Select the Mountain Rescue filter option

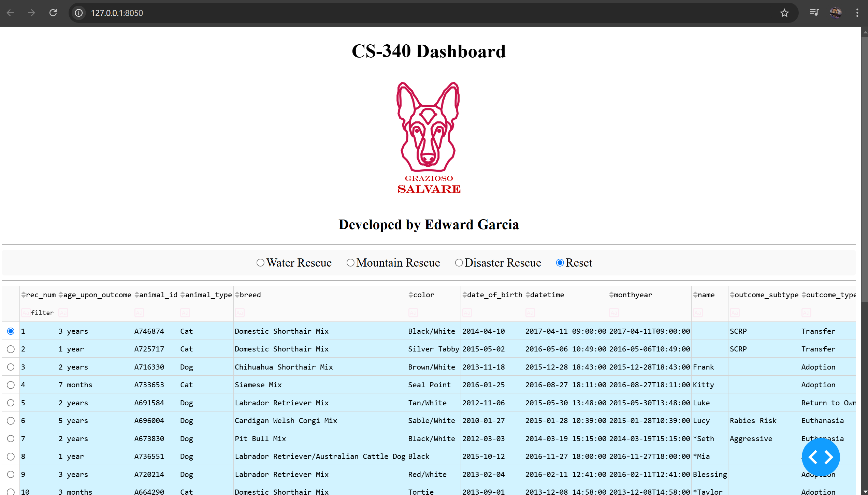(350, 262)
